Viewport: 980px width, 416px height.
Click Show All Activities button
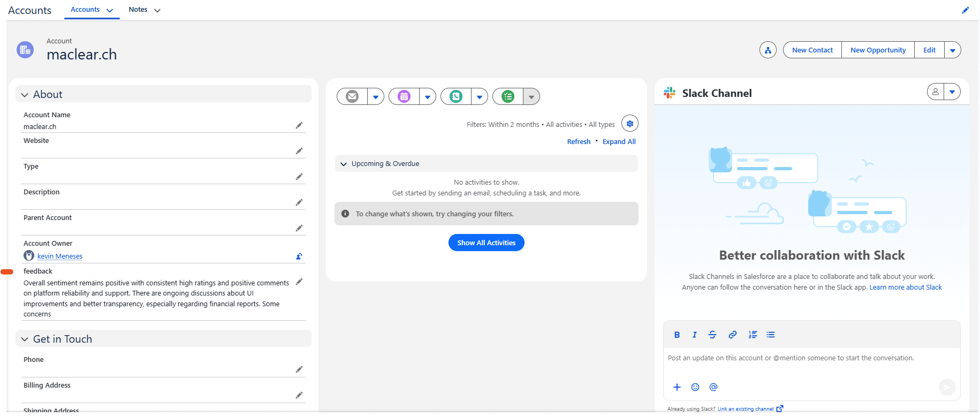[x=487, y=243]
